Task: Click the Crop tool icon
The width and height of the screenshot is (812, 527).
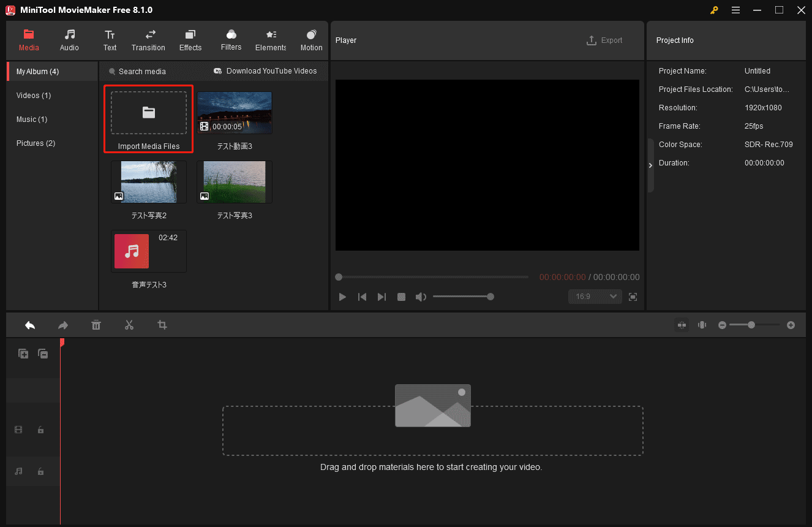Action: 162,325
